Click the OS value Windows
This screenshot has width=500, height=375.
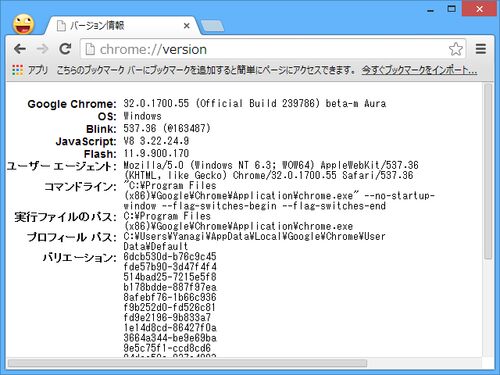(142, 116)
